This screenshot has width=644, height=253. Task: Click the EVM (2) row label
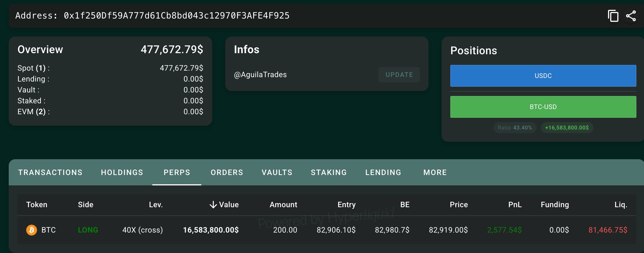[x=34, y=112]
